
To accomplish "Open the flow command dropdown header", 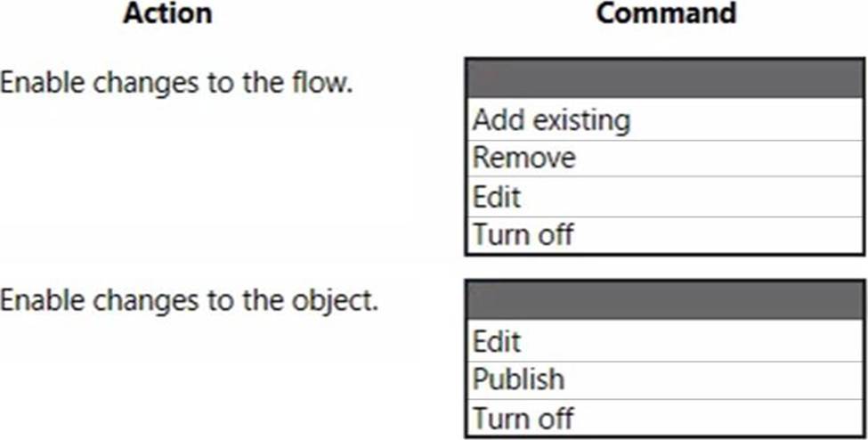I will pyautogui.click(x=664, y=80).
